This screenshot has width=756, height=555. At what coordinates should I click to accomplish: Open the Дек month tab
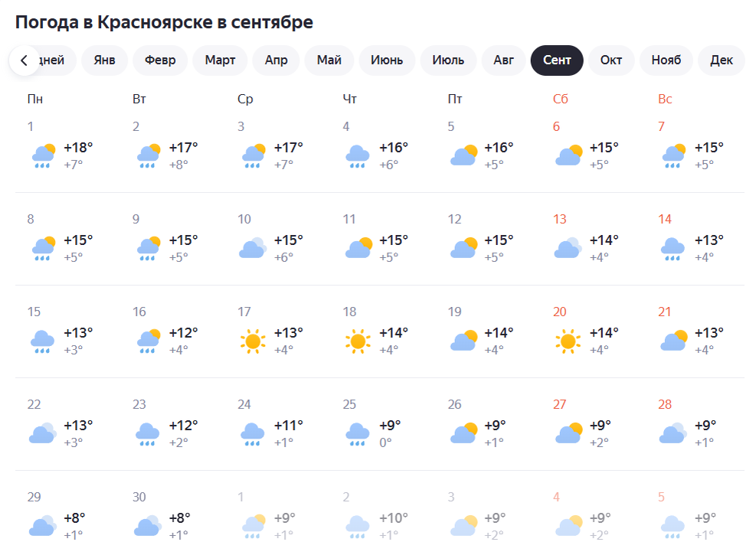[x=720, y=60]
